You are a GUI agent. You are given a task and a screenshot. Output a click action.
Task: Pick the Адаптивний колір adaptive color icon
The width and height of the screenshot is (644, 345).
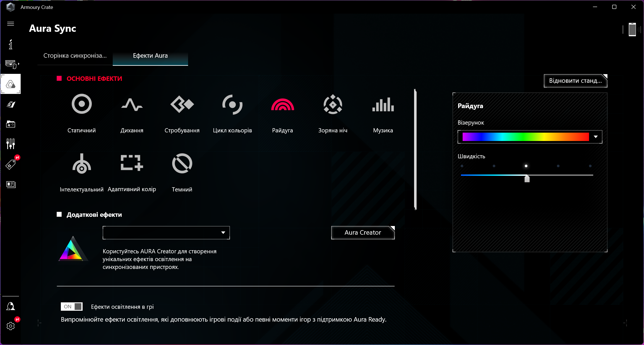132,163
